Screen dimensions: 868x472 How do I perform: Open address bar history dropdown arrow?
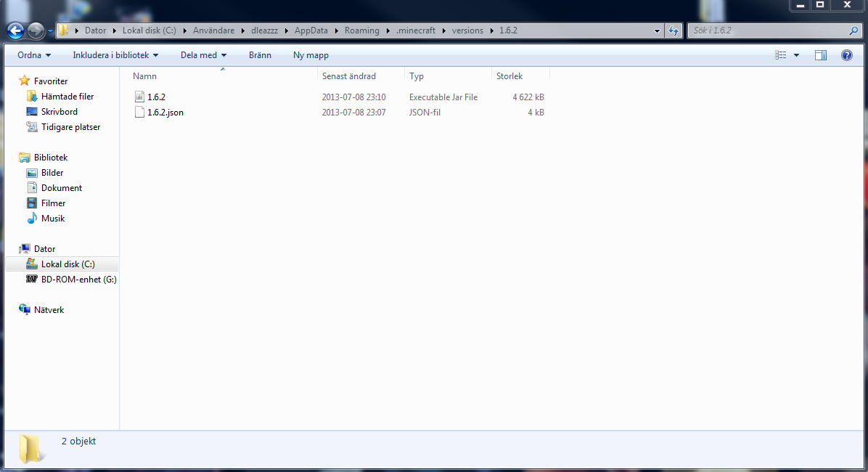click(x=657, y=30)
